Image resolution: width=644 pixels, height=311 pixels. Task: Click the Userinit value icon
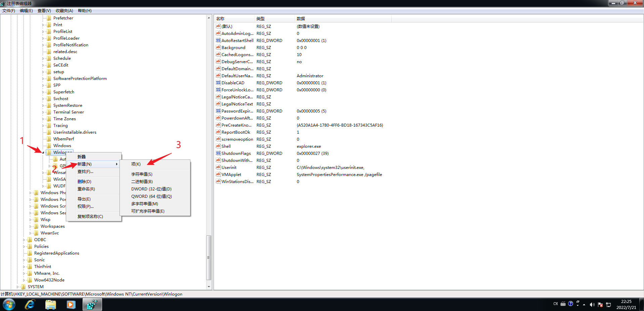[x=218, y=167]
